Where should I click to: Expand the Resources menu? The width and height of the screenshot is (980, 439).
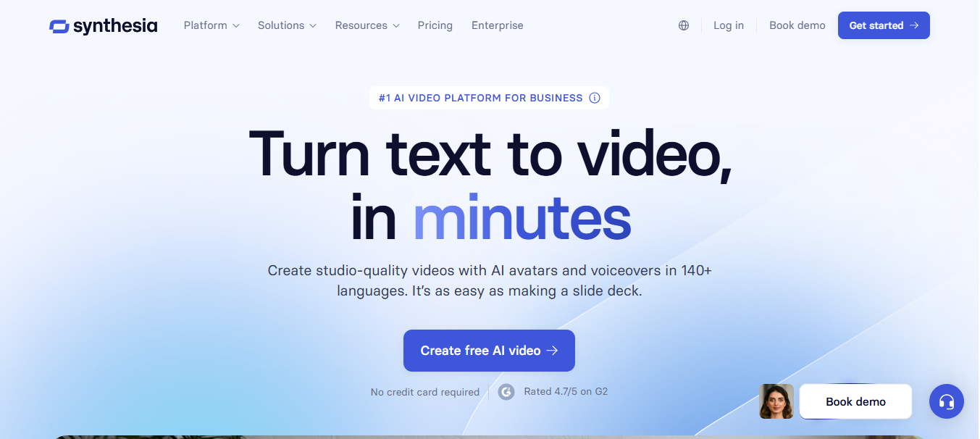click(x=367, y=25)
